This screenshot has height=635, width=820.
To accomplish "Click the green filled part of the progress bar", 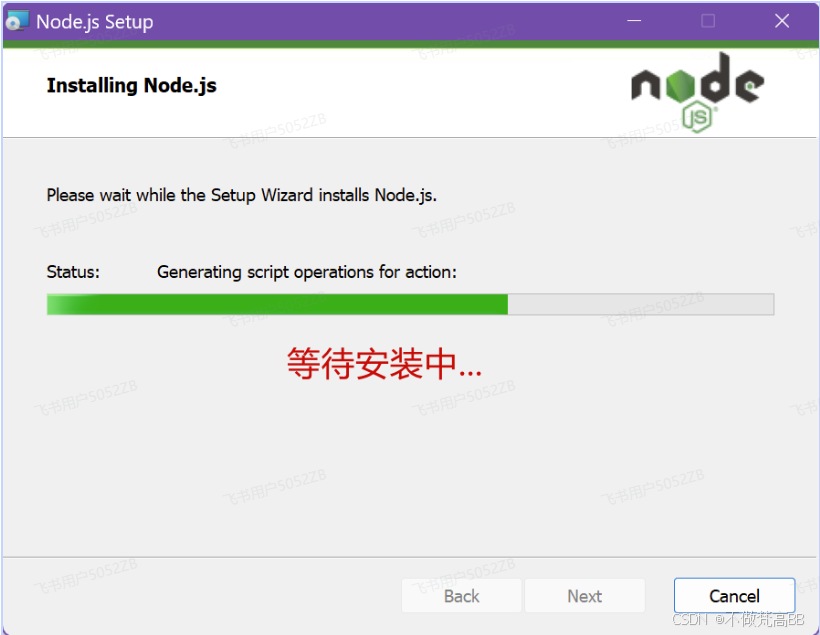I will pos(277,304).
